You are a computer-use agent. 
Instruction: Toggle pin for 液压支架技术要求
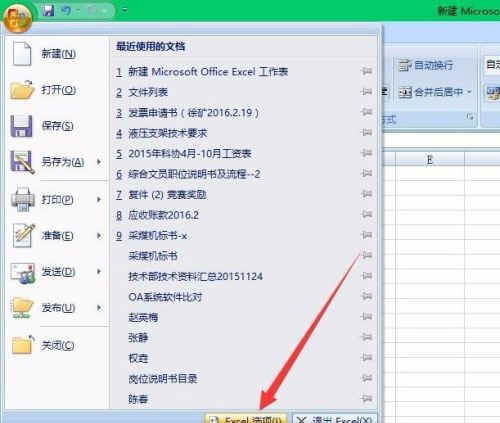(x=366, y=132)
